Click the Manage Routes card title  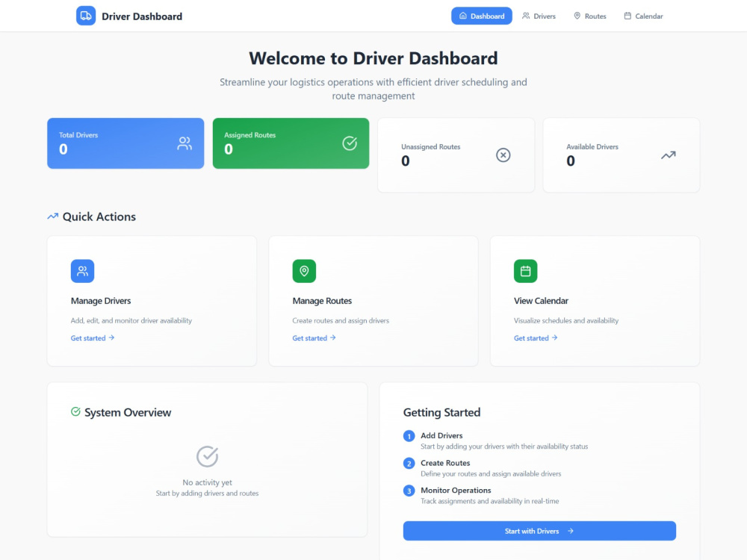click(322, 301)
